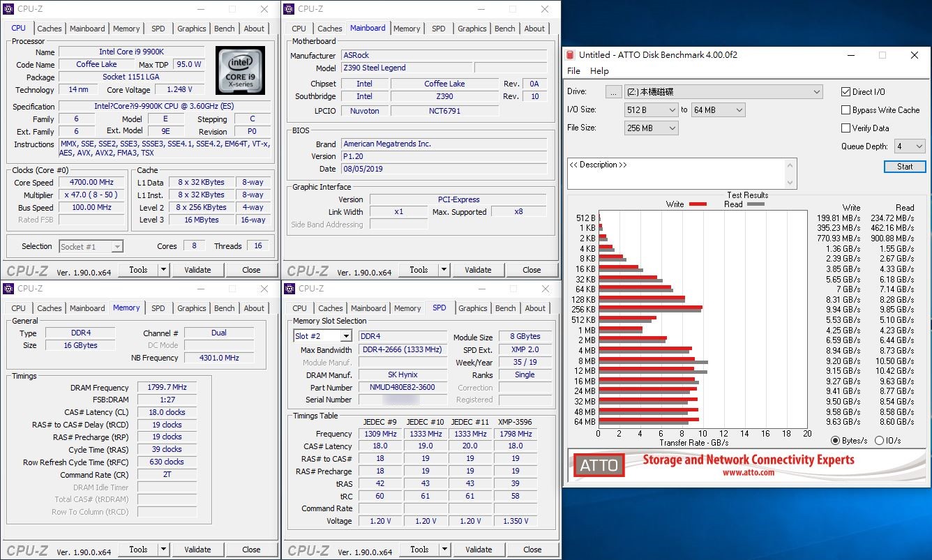
Task: Tick the Bypass Write Cache checkbox
Action: tap(846, 110)
